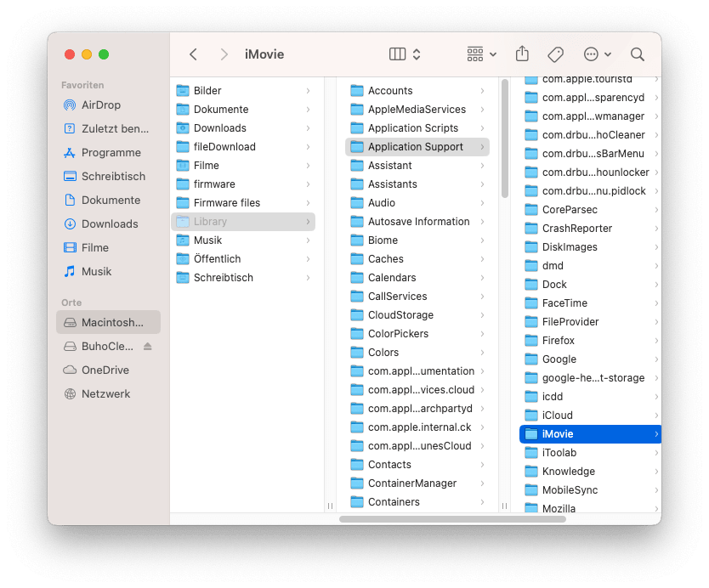Viewport: 709px width, 588px height.
Task: Select the CloudStorage folder
Action: (x=417, y=314)
